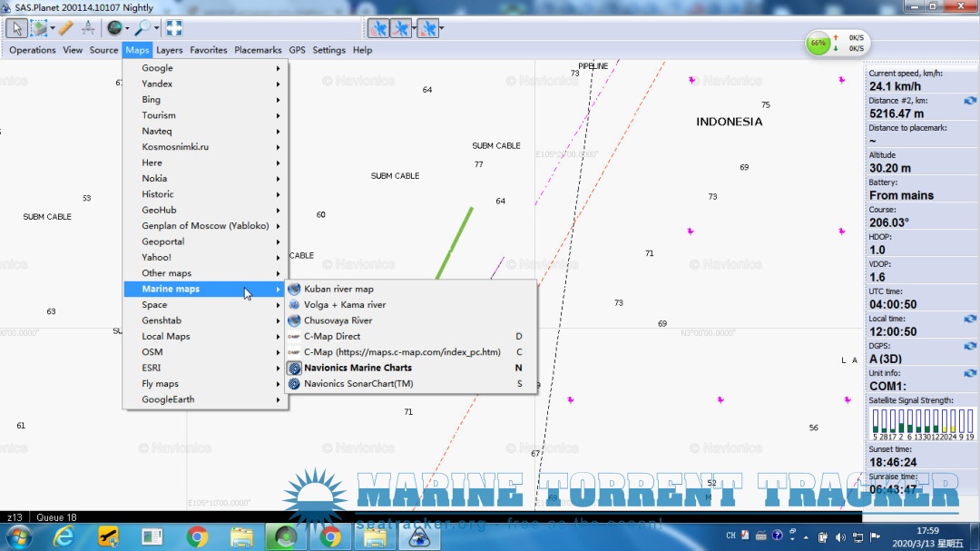
Task: Expand the Bing maps submenu
Action: tap(205, 100)
